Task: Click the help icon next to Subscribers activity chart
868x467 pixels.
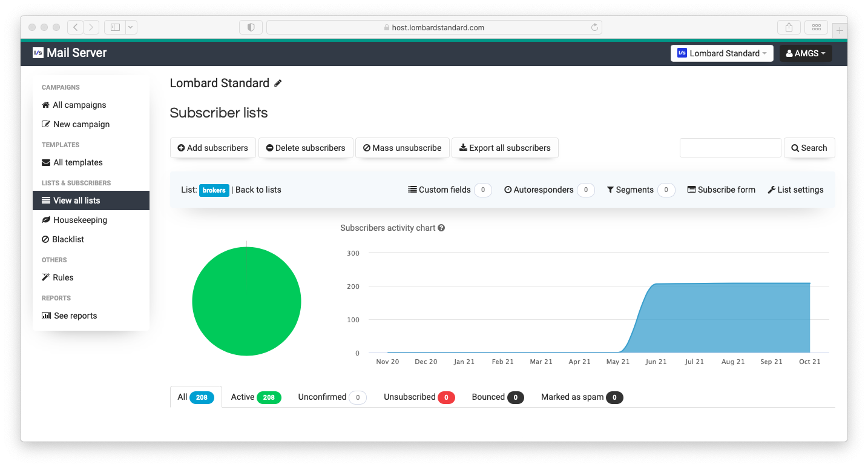Action: point(441,228)
